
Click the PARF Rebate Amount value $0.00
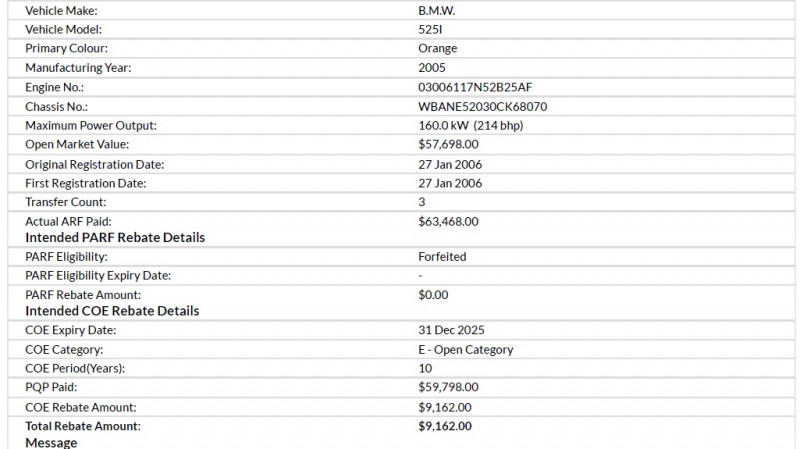[433, 295]
